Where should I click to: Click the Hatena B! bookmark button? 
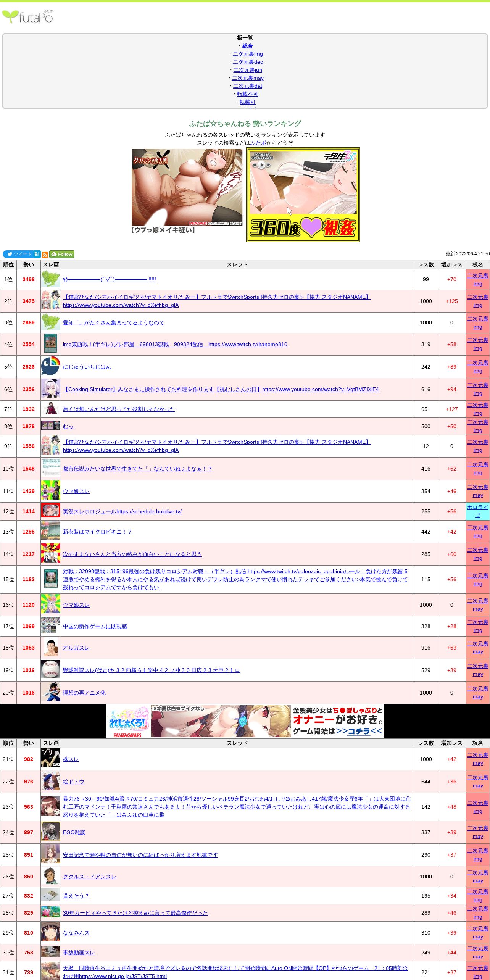[37, 254]
